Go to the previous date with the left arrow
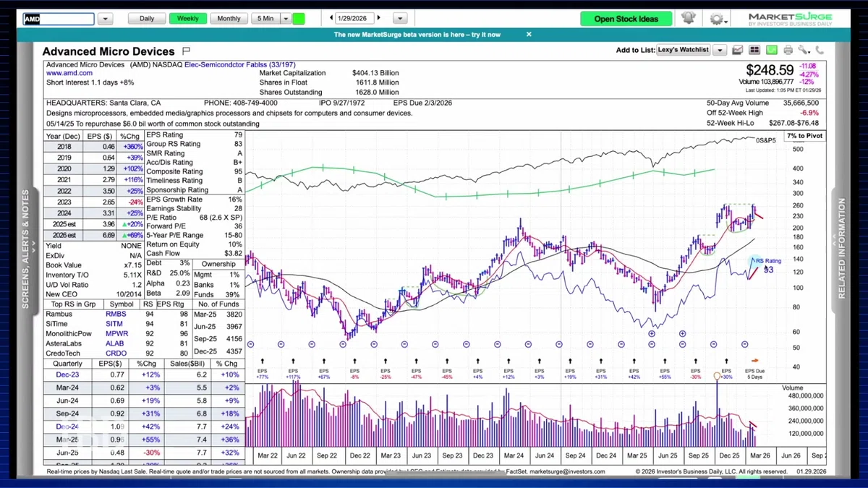Viewport: 868px width, 488px height. pyautogui.click(x=331, y=18)
